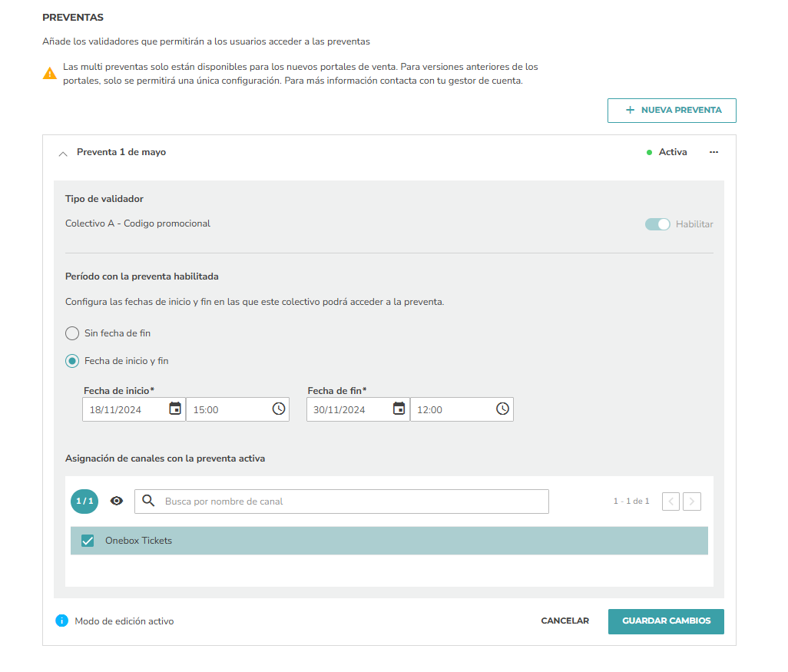The height and width of the screenshot is (672, 788).
Task: Click the search magnifier icon
Action: pos(148,501)
